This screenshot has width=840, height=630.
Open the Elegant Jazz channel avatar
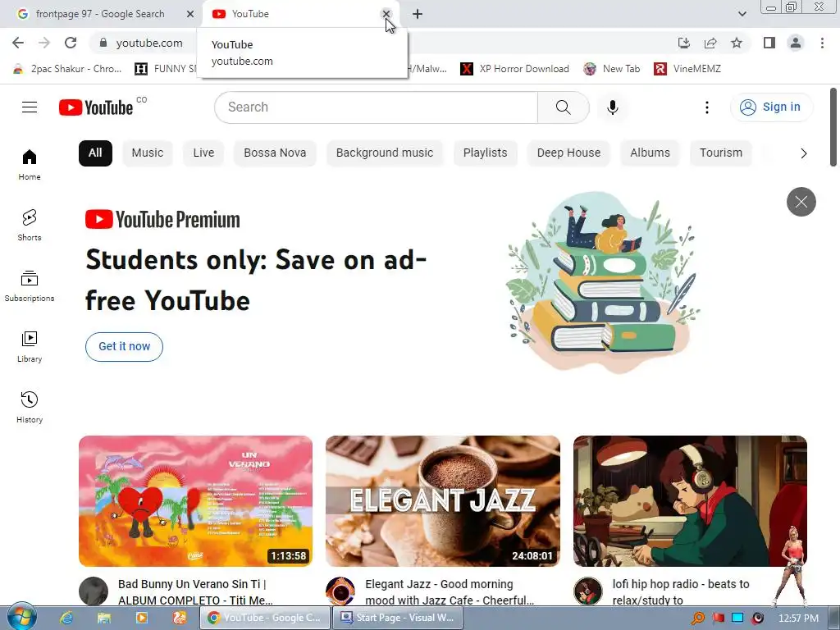coord(340,591)
